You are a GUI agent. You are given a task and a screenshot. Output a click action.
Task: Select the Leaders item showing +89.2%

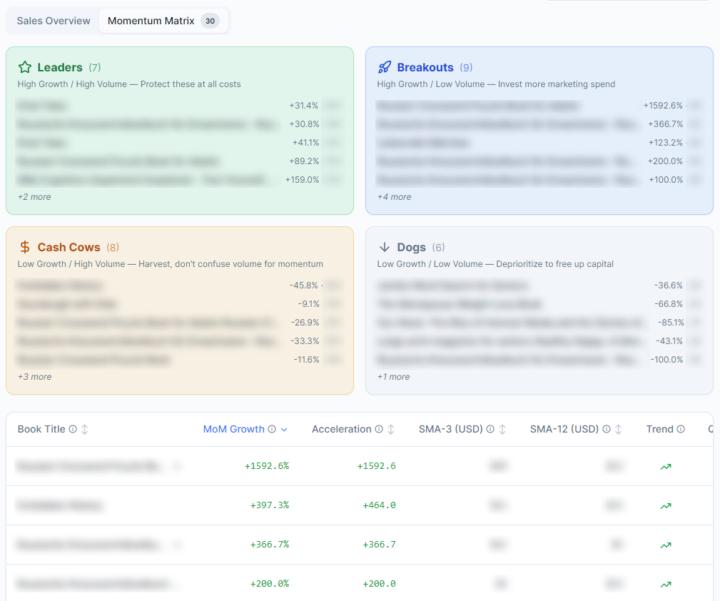coord(179,161)
